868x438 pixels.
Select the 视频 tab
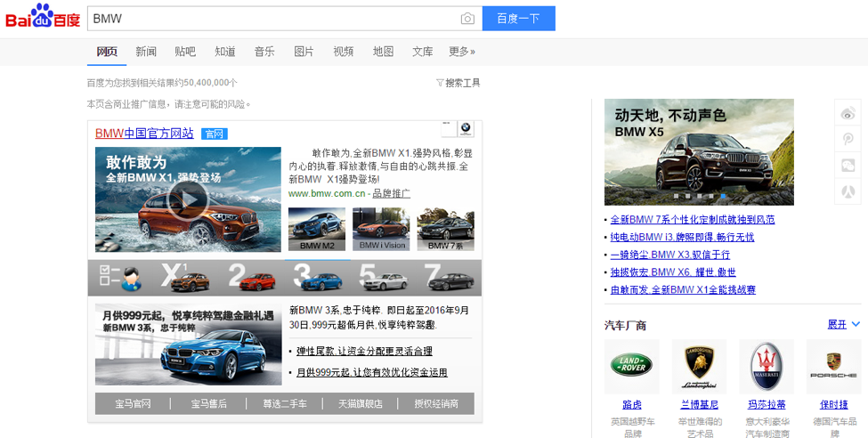(x=344, y=52)
